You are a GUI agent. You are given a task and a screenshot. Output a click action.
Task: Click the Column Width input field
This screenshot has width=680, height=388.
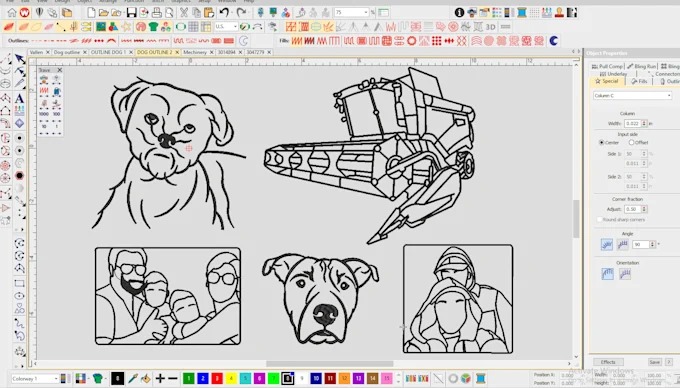click(x=633, y=124)
